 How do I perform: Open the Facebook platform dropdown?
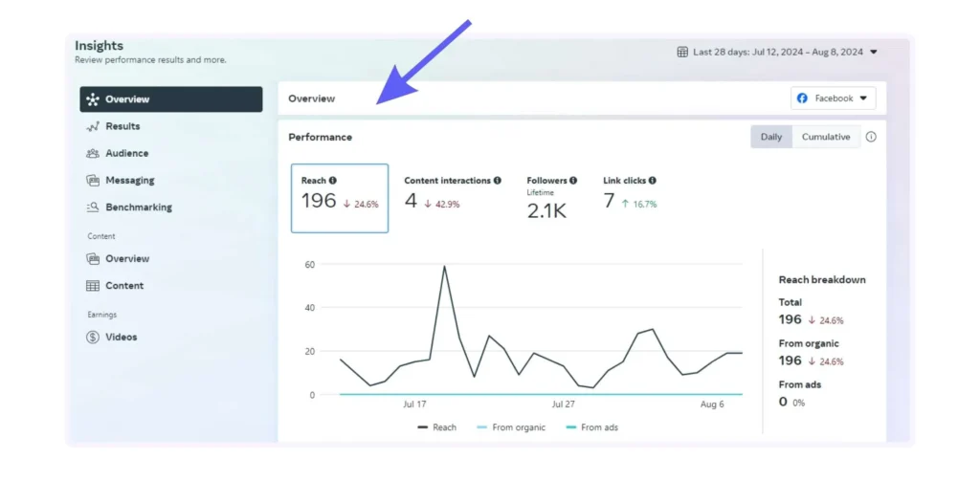(833, 98)
